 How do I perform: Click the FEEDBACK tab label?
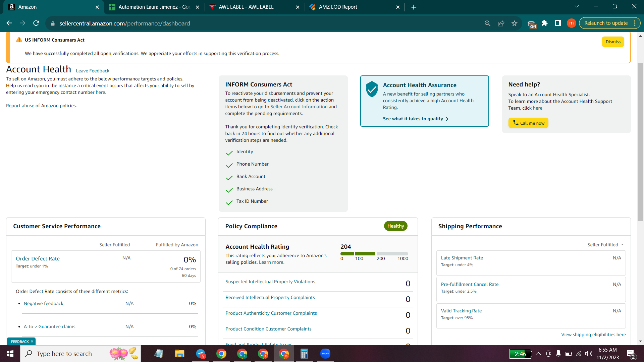(20, 342)
